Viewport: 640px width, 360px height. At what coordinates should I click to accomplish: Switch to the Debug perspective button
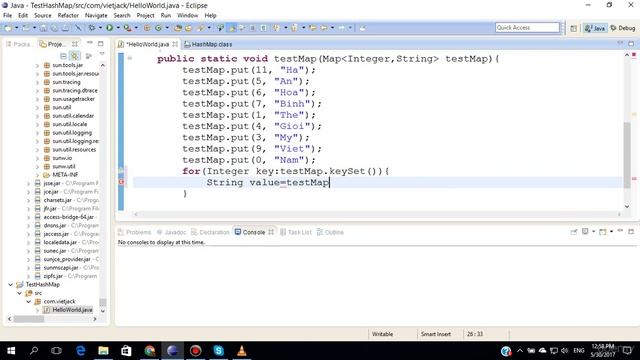point(622,28)
